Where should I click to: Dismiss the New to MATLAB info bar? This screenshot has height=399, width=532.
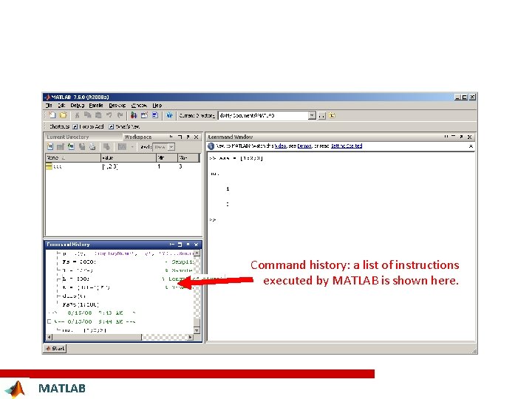(471, 146)
